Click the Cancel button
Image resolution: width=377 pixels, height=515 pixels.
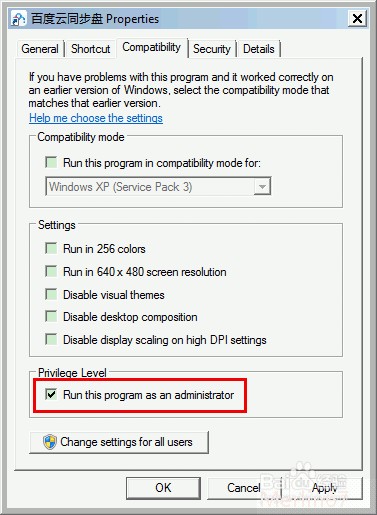tap(244, 488)
